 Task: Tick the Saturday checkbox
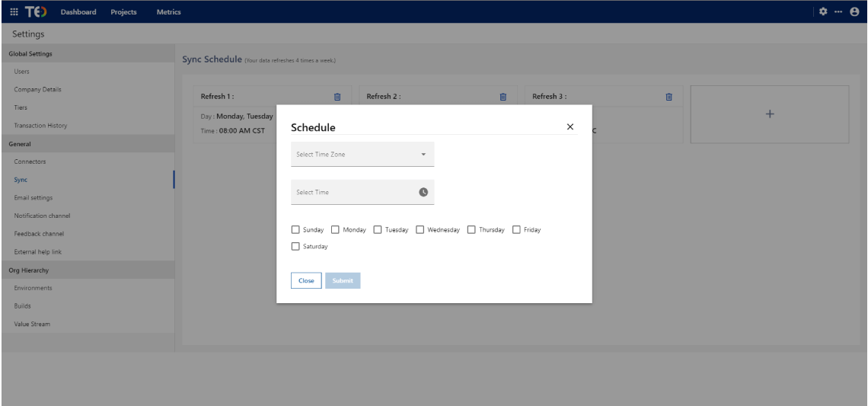[x=295, y=246]
